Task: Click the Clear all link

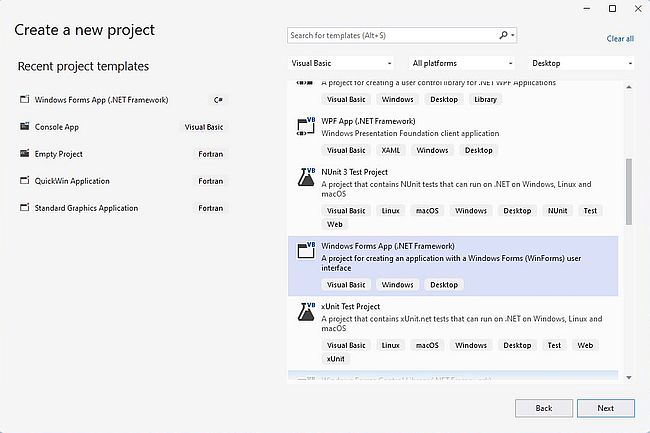Action: click(x=620, y=39)
